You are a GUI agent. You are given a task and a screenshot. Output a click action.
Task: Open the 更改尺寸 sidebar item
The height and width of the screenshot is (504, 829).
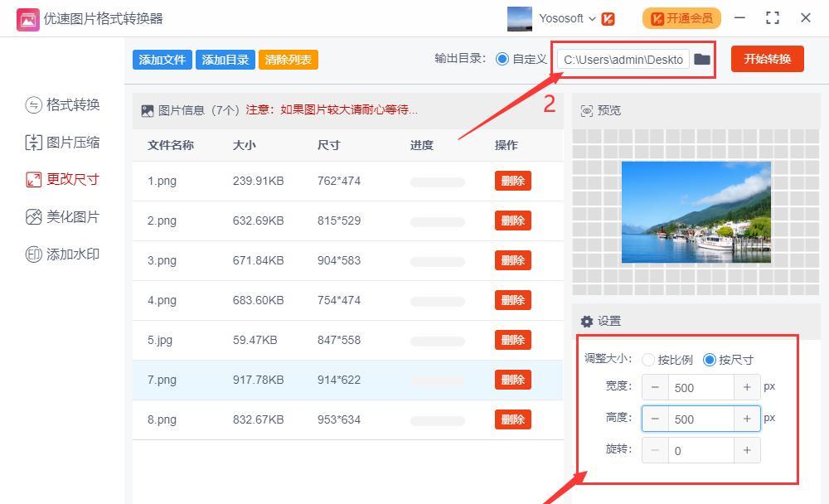tap(62, 179)
